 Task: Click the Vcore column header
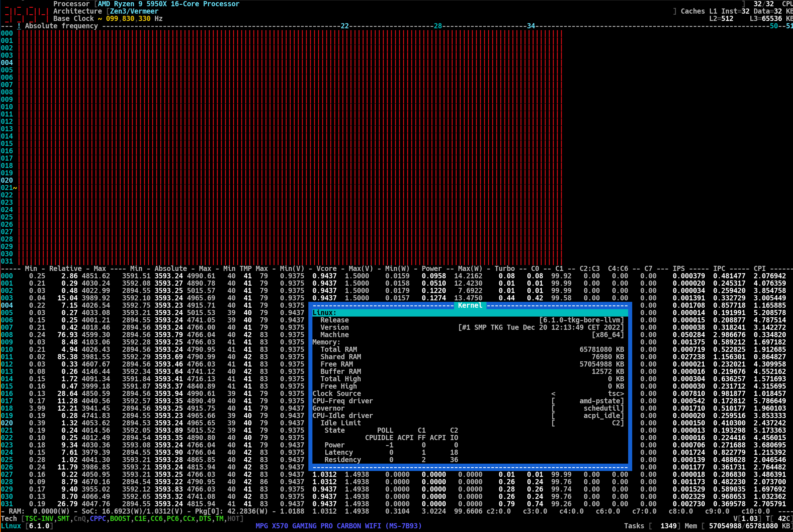[326, 268]
